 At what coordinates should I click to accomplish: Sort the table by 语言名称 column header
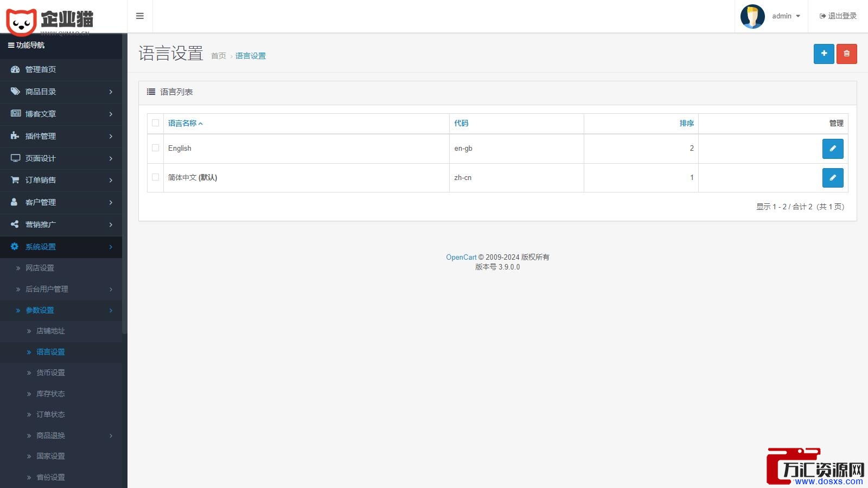coord(182,123)
